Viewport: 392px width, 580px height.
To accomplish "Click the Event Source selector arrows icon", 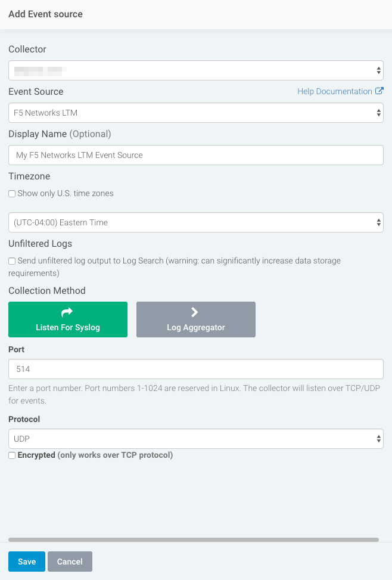I will 379,112.
